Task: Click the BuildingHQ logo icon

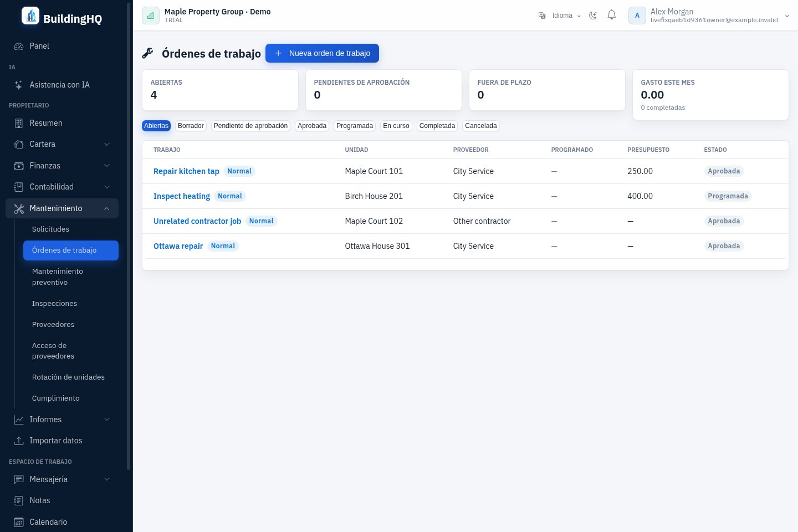Action: pyautogui.click(x=30, y=16)
